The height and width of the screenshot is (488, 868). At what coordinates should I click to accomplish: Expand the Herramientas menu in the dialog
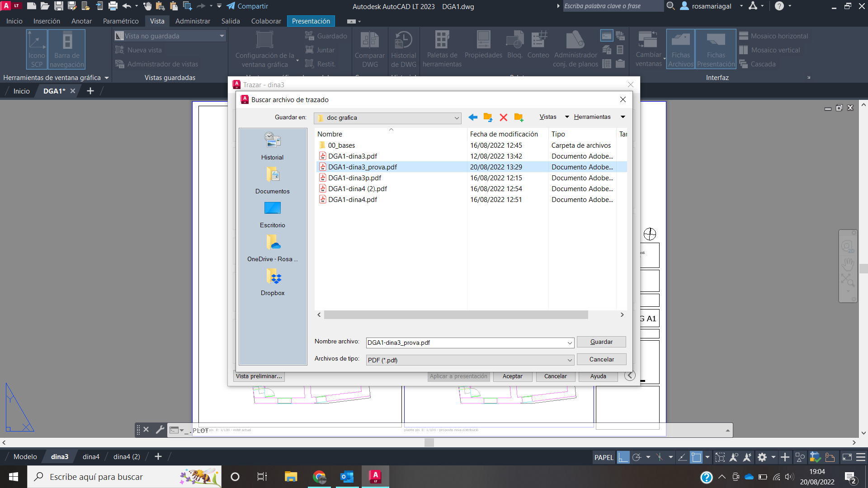(x=593, y=117)
